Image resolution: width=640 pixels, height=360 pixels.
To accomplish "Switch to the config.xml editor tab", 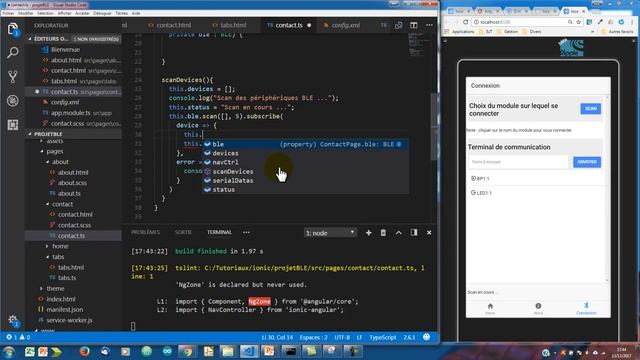I will [342, 25].
